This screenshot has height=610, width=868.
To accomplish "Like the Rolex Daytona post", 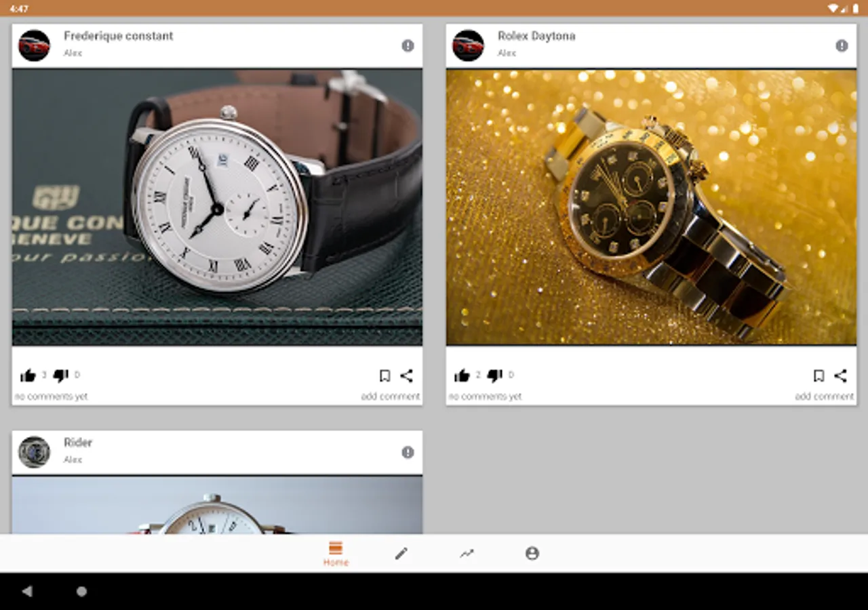I will pyautogui.click(x=462, y=375).
